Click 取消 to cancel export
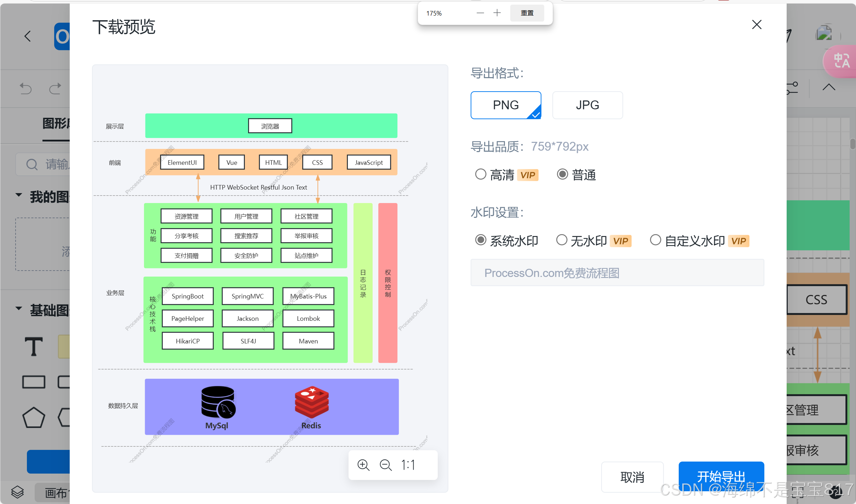This screenshot has height=504, width=856. click(x=632, y=477)
